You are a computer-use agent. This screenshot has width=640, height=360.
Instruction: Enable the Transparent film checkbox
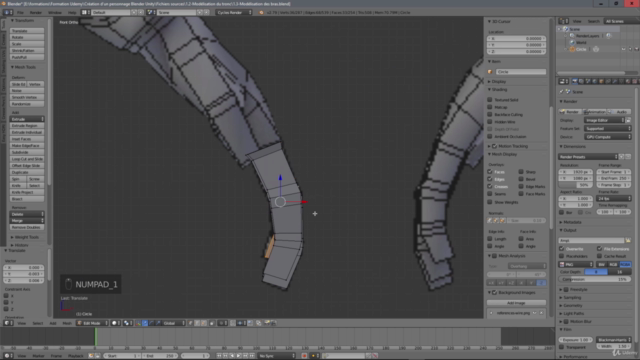click(562, 347)
